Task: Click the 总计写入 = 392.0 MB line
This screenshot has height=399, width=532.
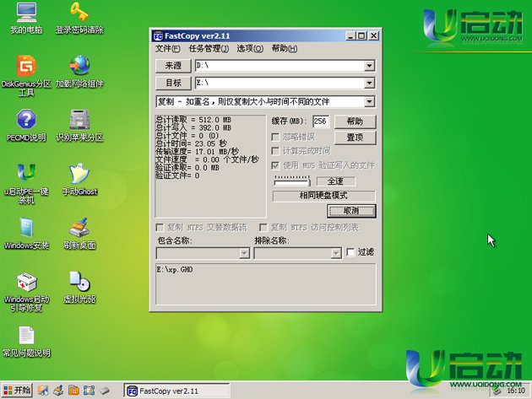Action: pyautogui.click(x=193, y=128)
